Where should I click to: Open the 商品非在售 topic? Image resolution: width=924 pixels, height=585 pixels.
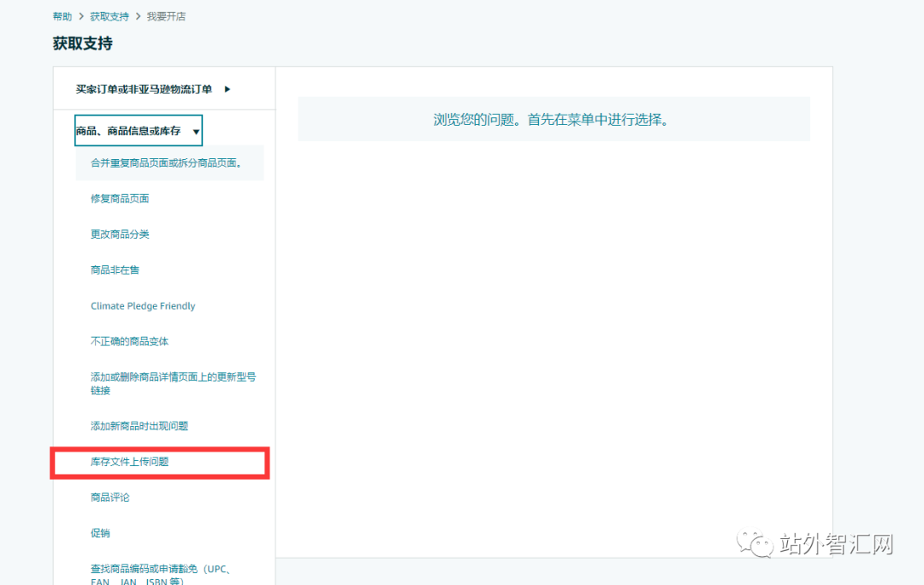tap(115, 269)
